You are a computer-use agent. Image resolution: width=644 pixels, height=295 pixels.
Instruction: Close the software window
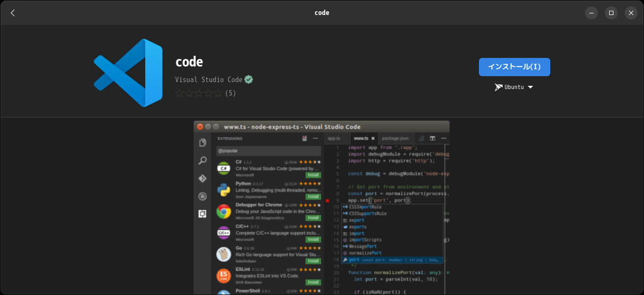click(631, 13)
